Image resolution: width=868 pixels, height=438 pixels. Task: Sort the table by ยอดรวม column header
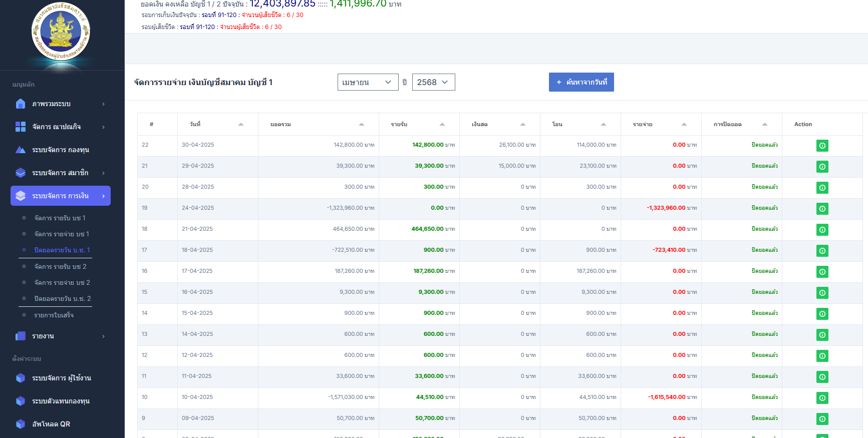pos(319,124)
